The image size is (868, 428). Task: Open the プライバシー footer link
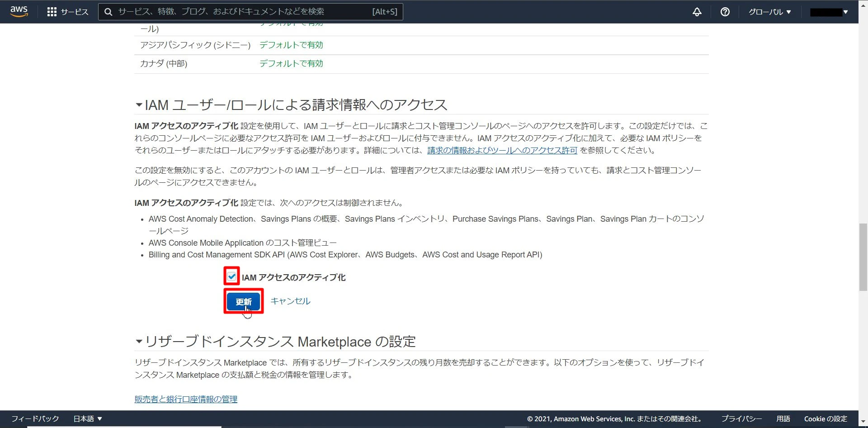coord(741,419)
